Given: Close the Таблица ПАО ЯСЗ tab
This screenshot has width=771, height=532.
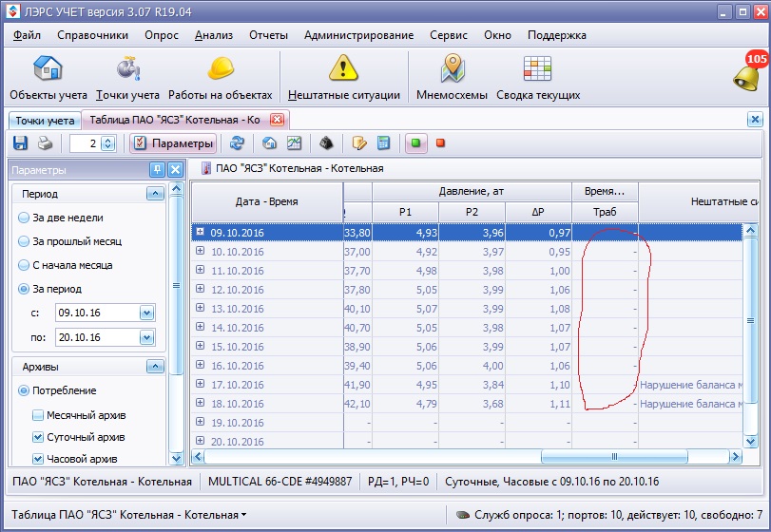Looking at the screenshot, I should (278, 120).
